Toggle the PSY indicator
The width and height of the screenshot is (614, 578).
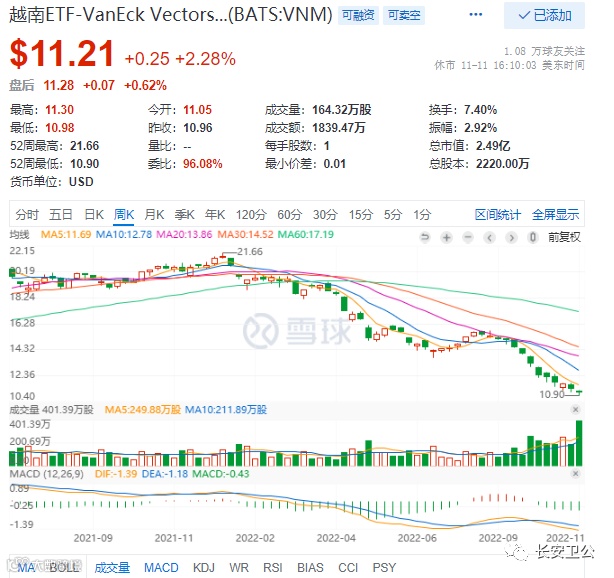(384, 567)
